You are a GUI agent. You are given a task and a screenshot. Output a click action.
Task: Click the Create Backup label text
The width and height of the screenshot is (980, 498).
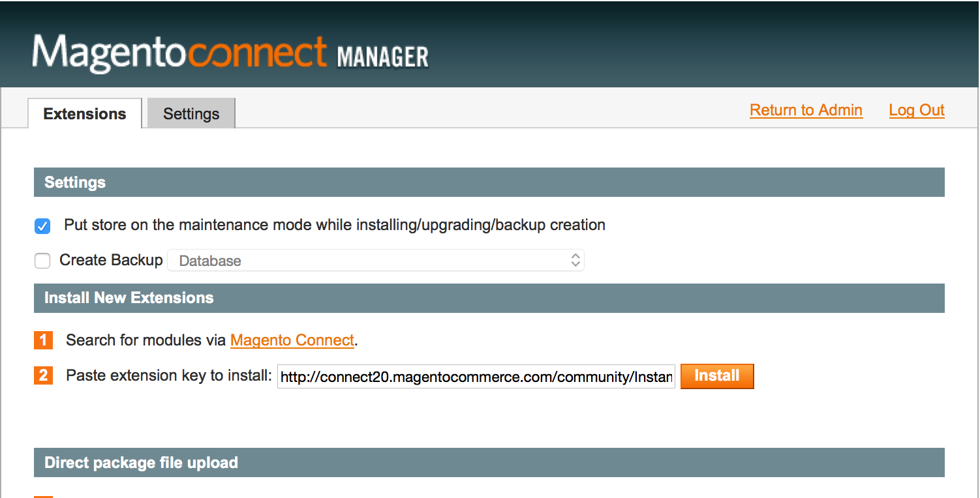pos(111,260)
